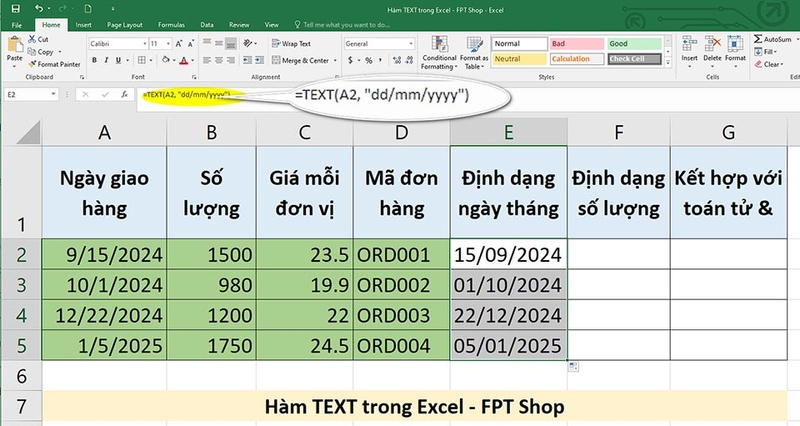
Task: Open the Calibri font name dropdown
Action: (x=144, y=44)
